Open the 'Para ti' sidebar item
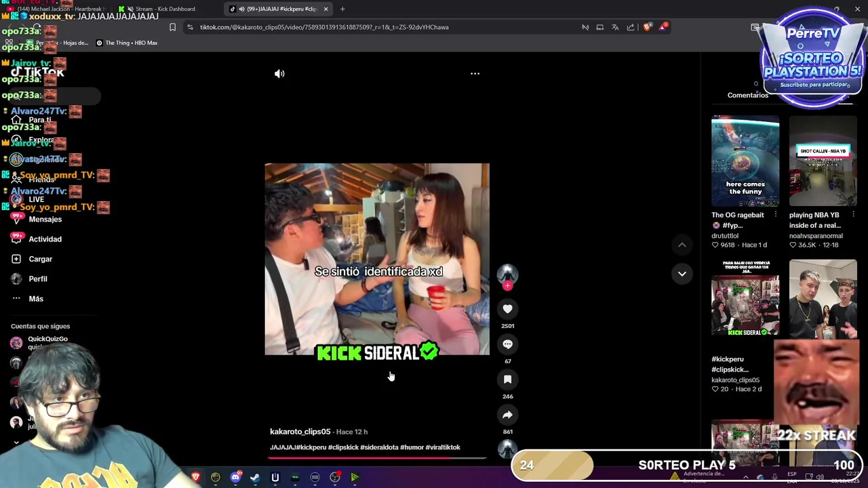The height and width of the screenshot is (488, 868). 40,120
